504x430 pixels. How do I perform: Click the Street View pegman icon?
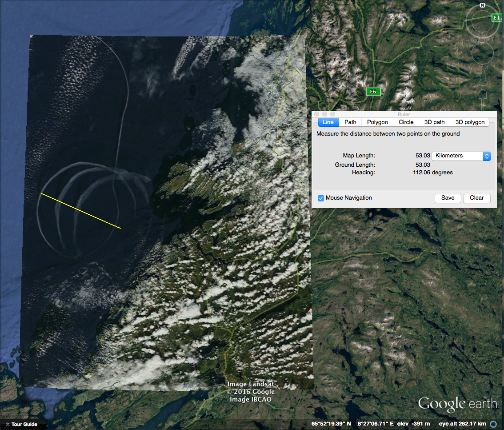click(x=482, y=78)
